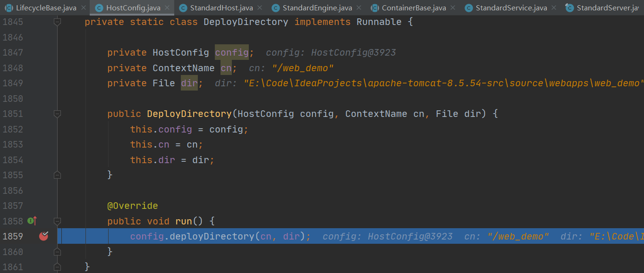Close the ContainerBase.java tab
This screenshot has width=644, height=273.
click(453, 8)
